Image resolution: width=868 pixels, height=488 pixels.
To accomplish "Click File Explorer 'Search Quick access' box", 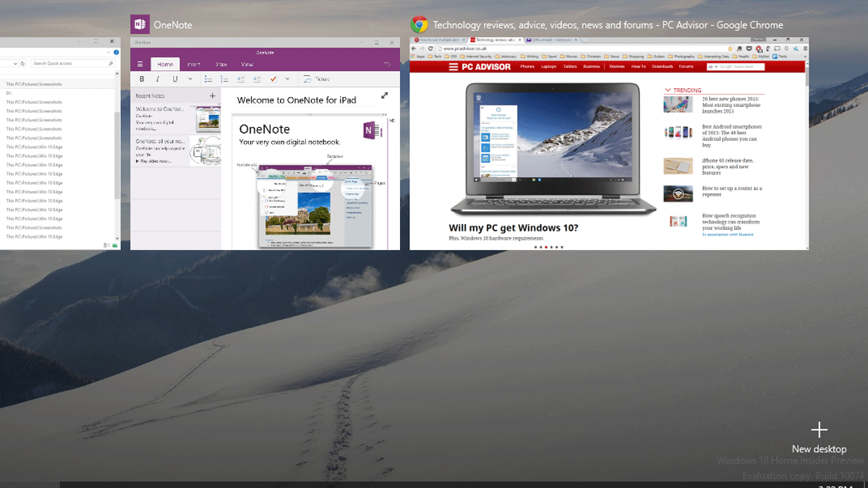I will tap(72, 64).
